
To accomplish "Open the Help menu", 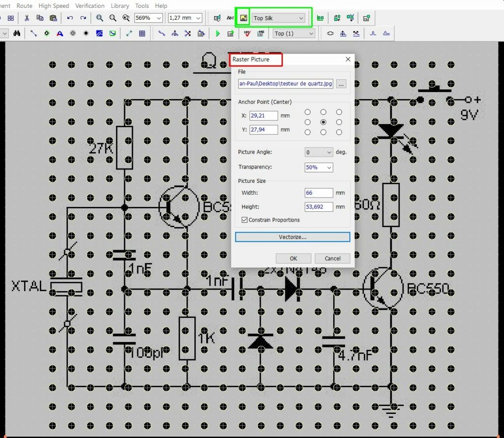I will point(161,6).
